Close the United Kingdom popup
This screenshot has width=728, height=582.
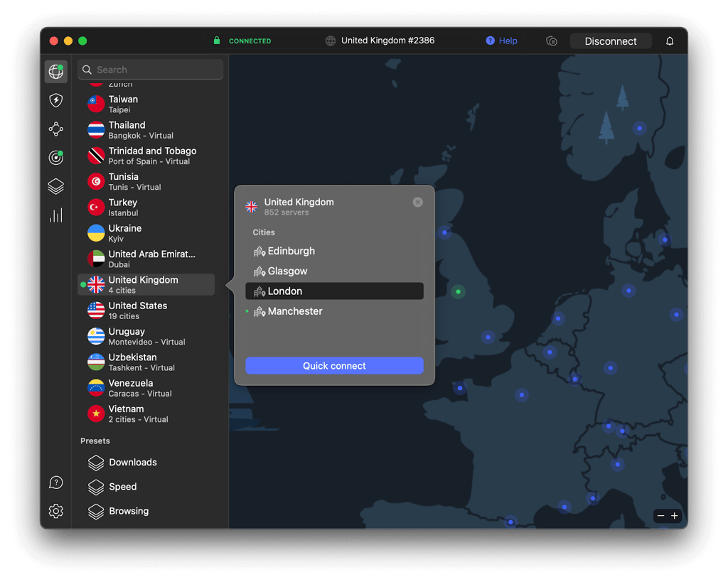[418, 202]
